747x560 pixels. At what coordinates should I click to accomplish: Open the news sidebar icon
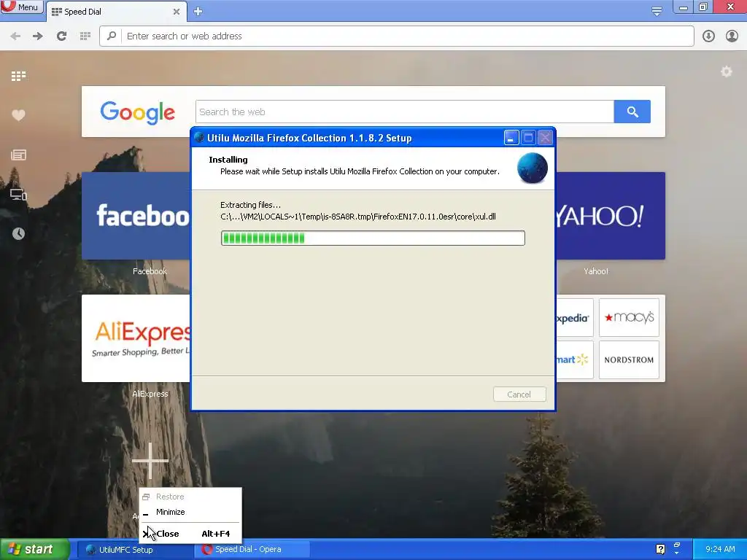[18, 155]
